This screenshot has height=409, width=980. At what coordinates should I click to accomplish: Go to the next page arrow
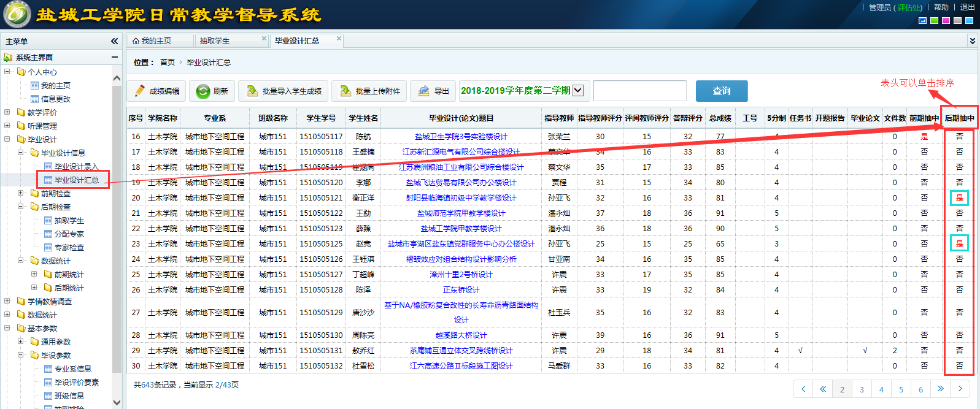pyautogui.click(x=960, y=389)
